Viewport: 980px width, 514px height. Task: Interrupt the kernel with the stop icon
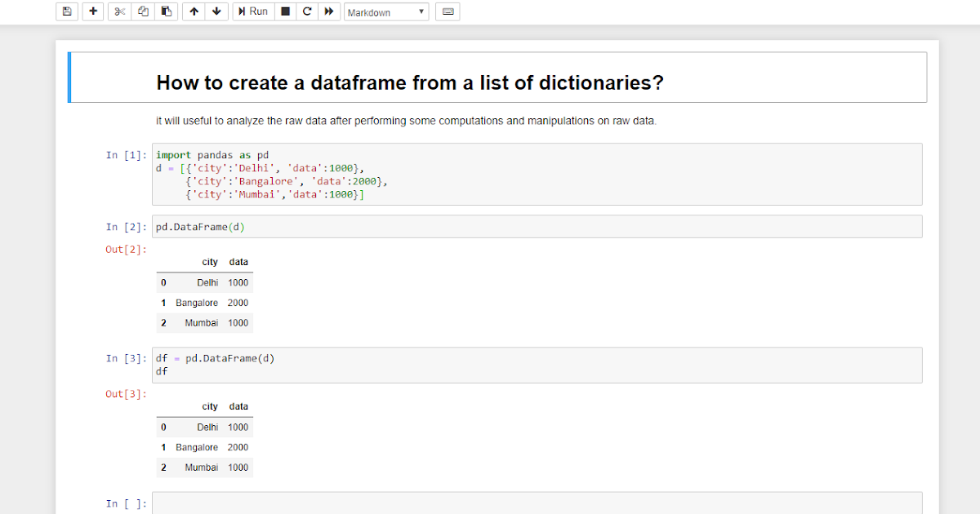click(285, 11)
